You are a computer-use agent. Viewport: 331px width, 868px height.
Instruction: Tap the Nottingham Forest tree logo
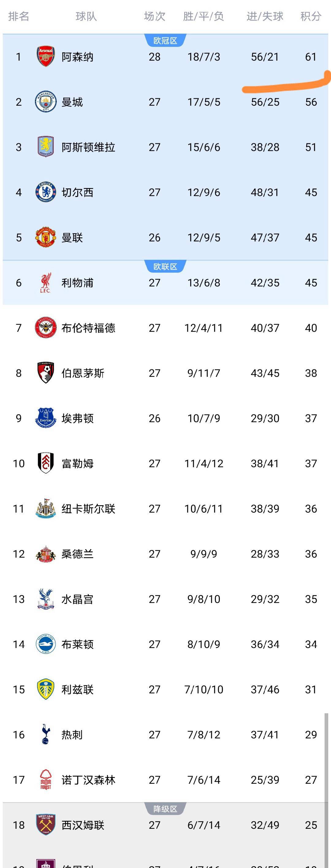[45, 779]
